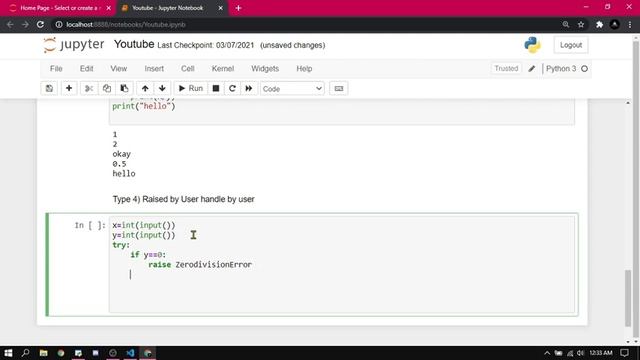Click the Jupyter logo
640x360 pixels.
point(74,44)
